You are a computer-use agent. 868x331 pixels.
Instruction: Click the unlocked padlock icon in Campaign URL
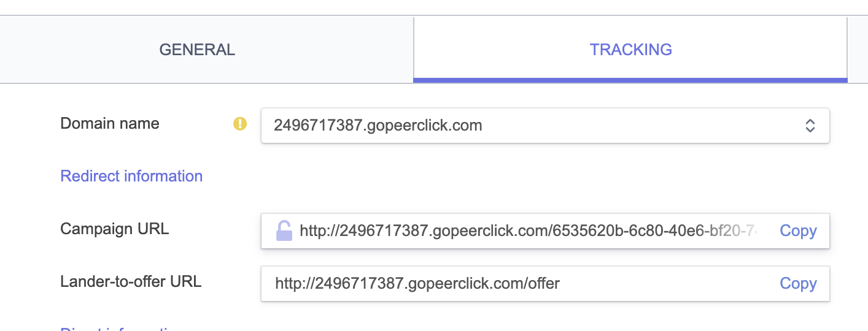pyautogui.click(x=284, y=231)
